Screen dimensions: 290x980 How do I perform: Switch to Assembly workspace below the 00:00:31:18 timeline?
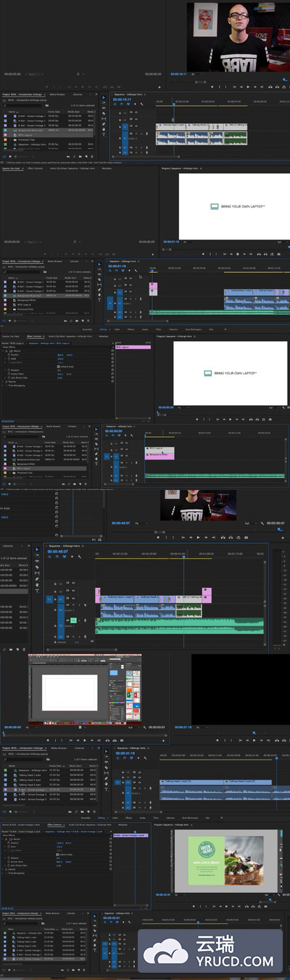[x=86, y=818]
